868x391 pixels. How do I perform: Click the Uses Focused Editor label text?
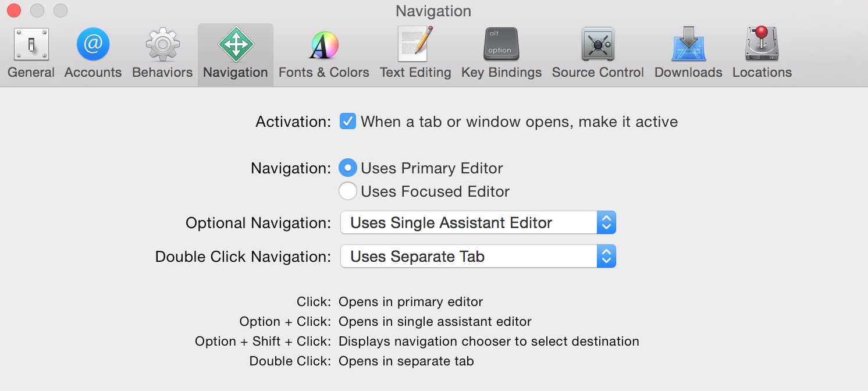tap(435, 191)
